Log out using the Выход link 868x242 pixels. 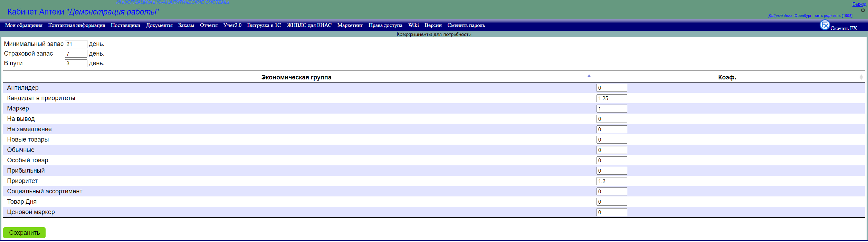coord(859,4)
